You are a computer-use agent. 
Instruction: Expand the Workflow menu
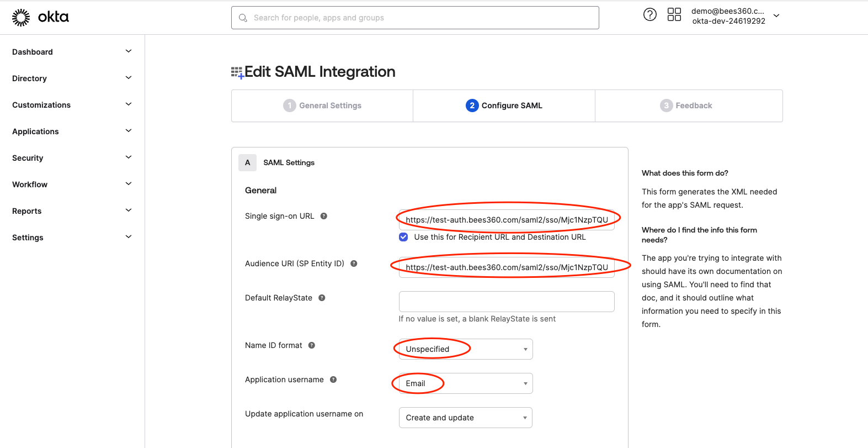click(129, 184)
